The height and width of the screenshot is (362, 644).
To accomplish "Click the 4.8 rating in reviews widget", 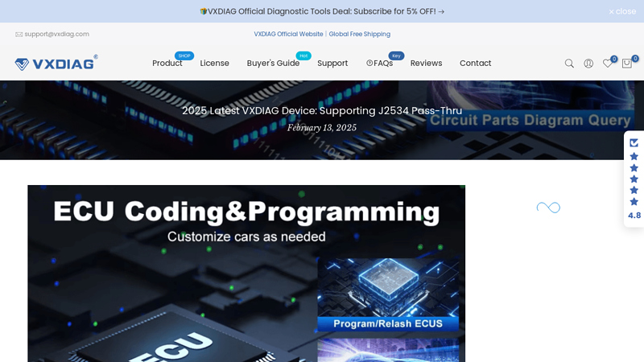I will coord(634,216).
